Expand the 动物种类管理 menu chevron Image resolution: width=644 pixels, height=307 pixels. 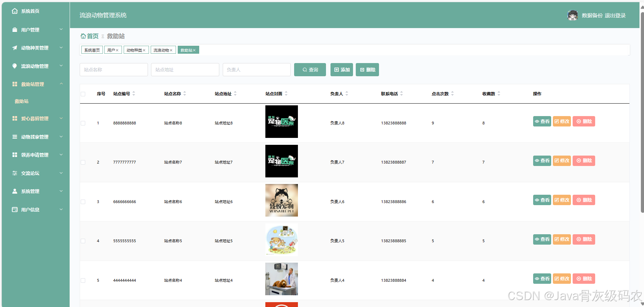pyautogui.click(x=61, y=47)
